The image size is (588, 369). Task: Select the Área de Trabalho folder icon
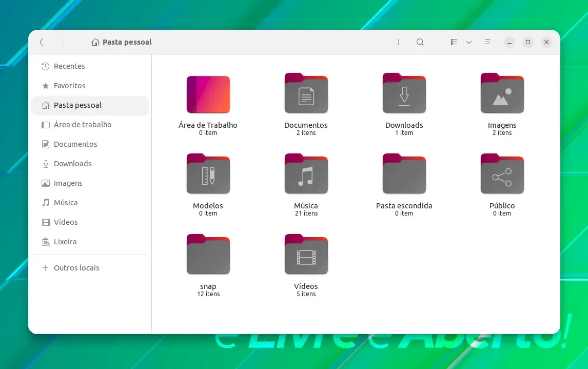tap(208, 94)
